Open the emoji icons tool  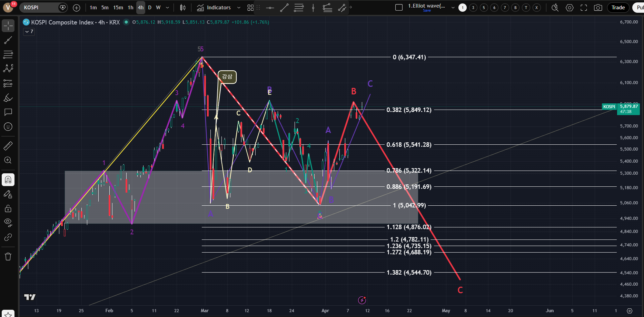(8, 127)
